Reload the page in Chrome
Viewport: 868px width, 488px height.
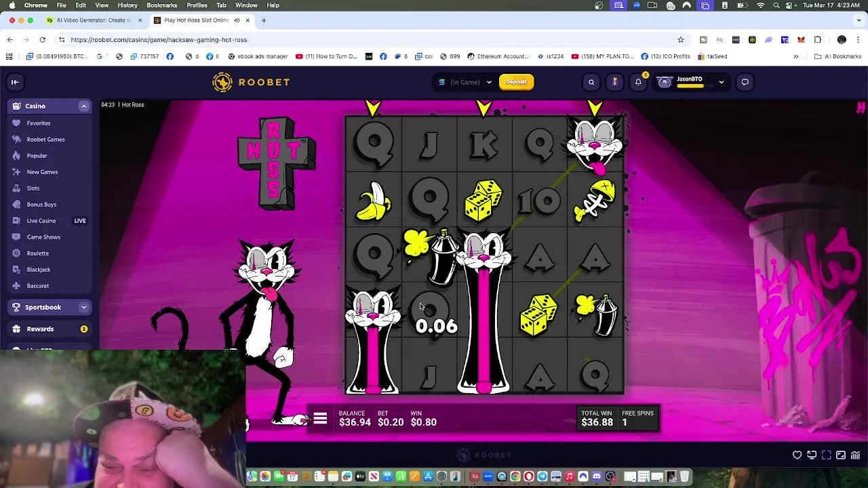pyautogui.click(x=42, y=39)
